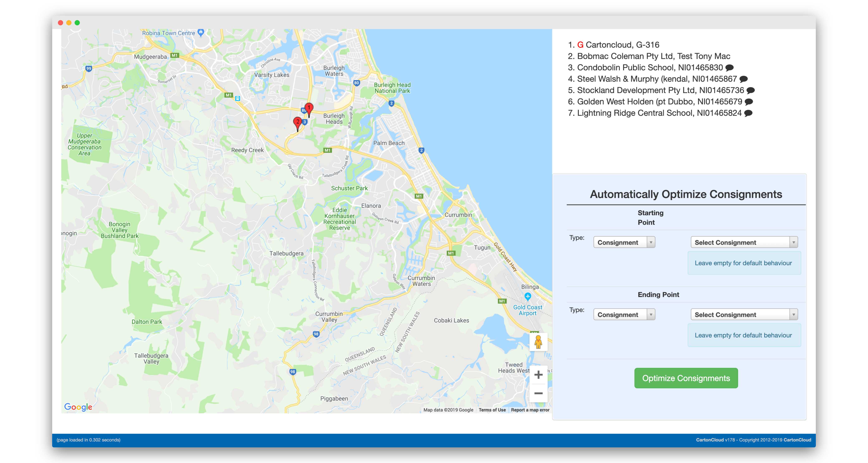This screenshot has height=463, width=868.
Task: Open Select Consignment dropdown under Starting Point
Action: point(744,242)
